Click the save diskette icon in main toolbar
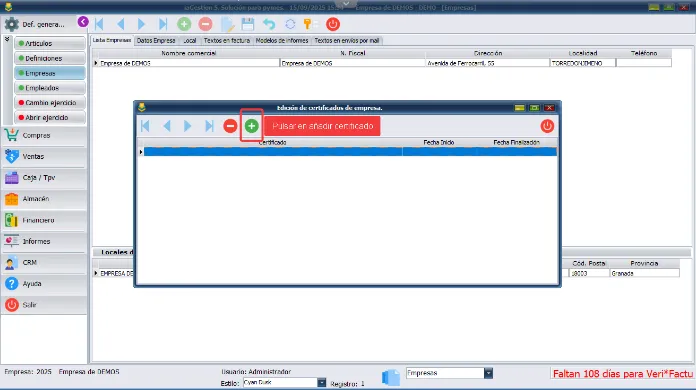Viewport: 696px width, 390px height. (x=248, y=24)
